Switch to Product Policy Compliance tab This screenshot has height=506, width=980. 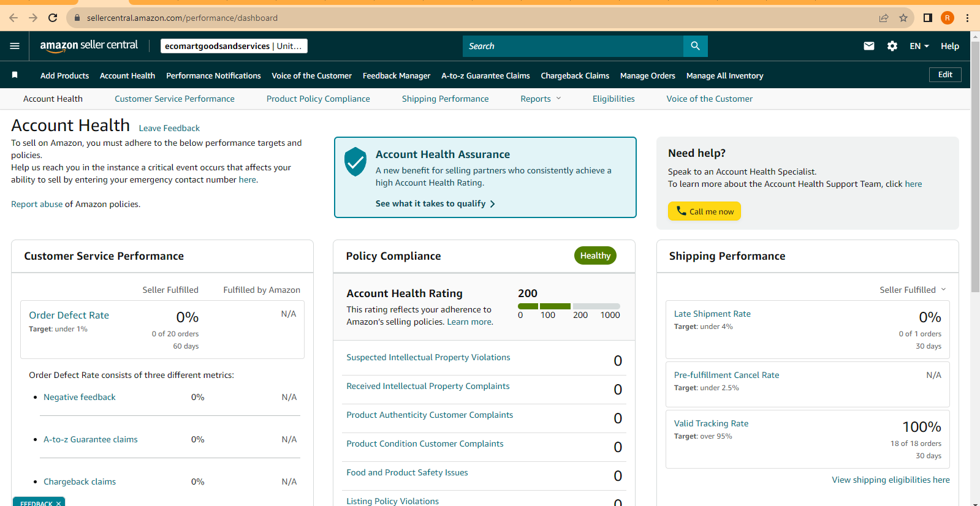tap(318, 99)
